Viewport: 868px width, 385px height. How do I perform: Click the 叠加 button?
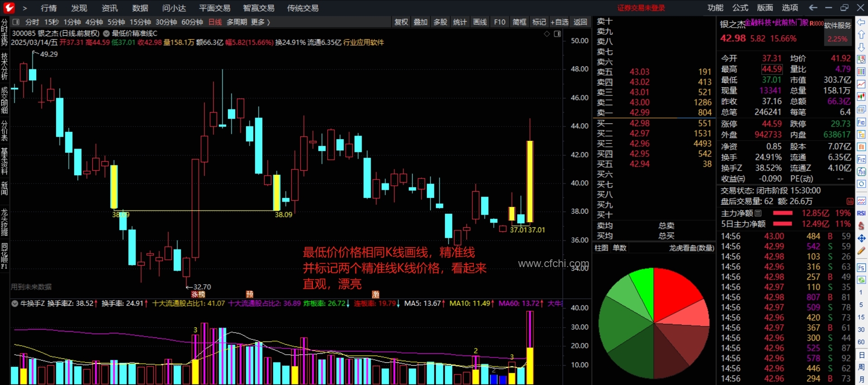pyautogui.click(x=420, y=22)
